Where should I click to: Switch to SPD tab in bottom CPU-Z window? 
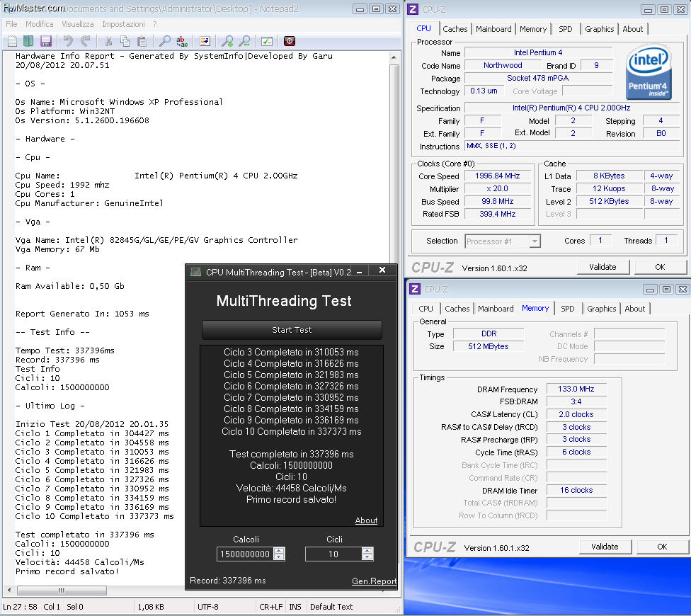[568, 309]
